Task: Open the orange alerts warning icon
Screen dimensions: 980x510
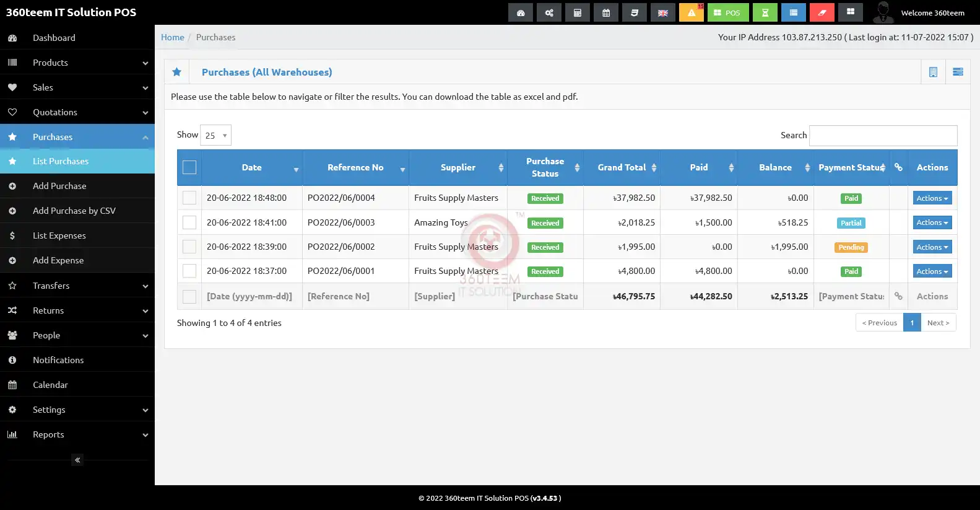Action: pyautogui.click(x=692, y=12)
